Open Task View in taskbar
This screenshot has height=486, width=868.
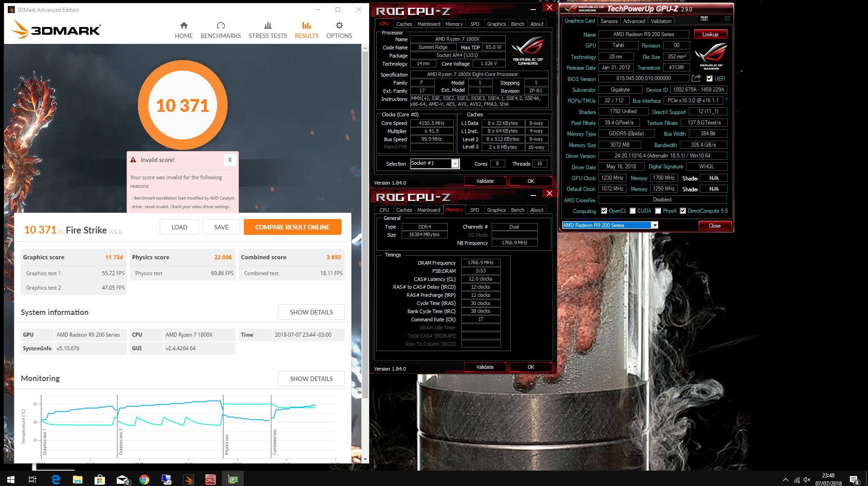click(33, 479)
